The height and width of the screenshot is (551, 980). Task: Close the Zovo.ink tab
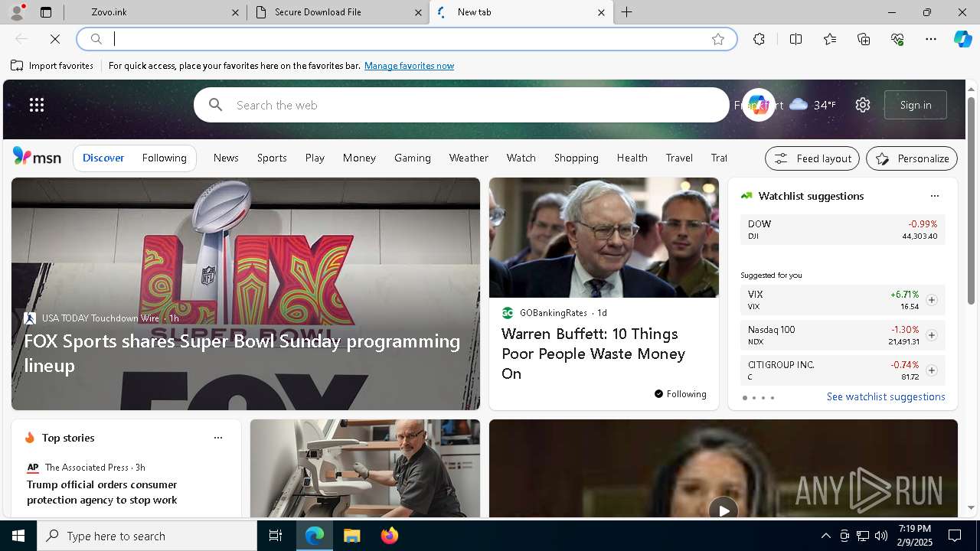pos(235,12)
